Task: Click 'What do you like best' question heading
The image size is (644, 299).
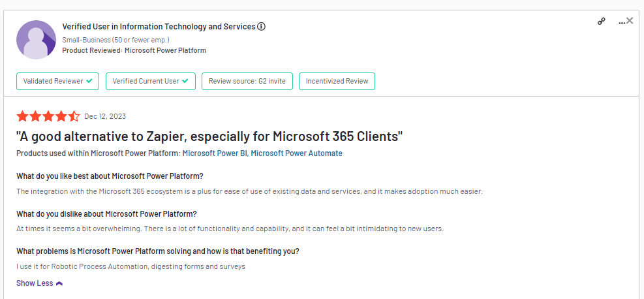Action: (x=110, y=176)
